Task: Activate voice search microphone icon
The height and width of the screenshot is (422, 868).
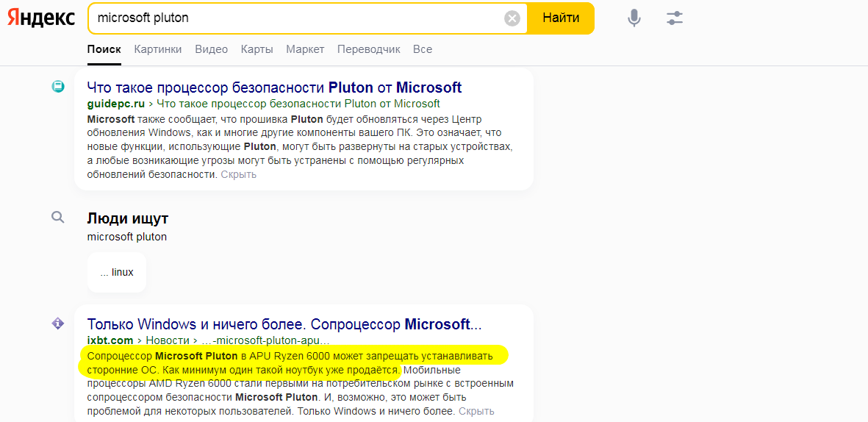Action: [x=634, y=18]
